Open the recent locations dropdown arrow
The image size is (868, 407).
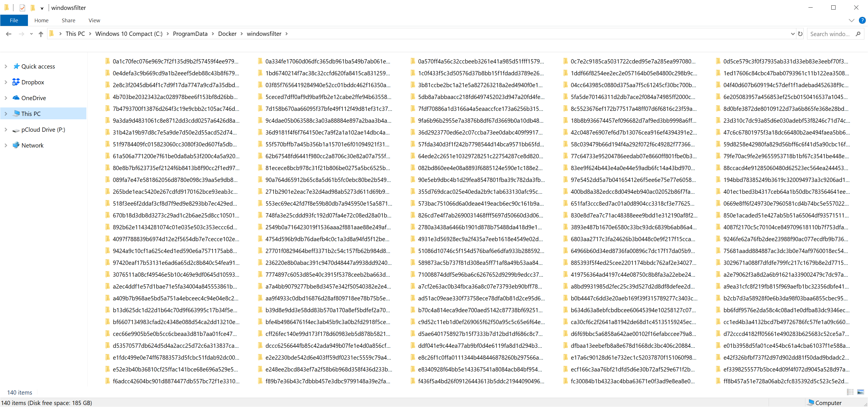pyautogui.click(x=31, y=34)
